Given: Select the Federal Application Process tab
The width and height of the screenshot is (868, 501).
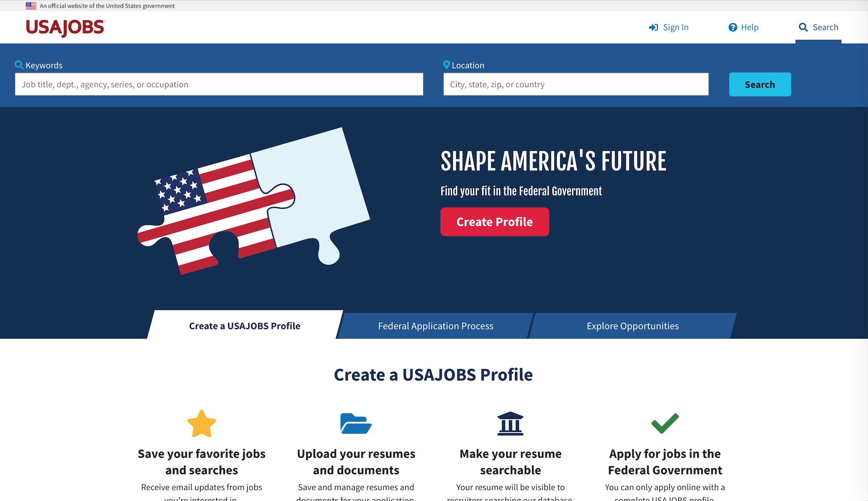Looking at the screenshot, I should tap(436, 326).
